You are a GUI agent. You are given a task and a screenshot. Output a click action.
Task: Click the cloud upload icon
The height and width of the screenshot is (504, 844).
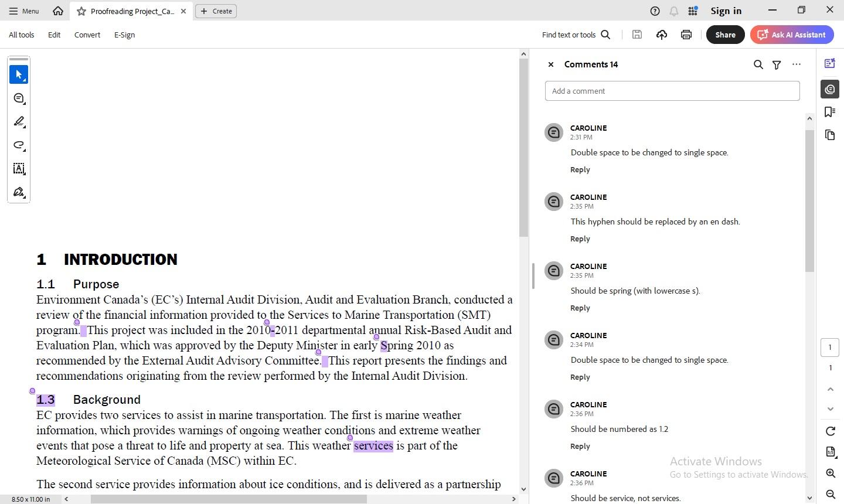pos(662,35)
